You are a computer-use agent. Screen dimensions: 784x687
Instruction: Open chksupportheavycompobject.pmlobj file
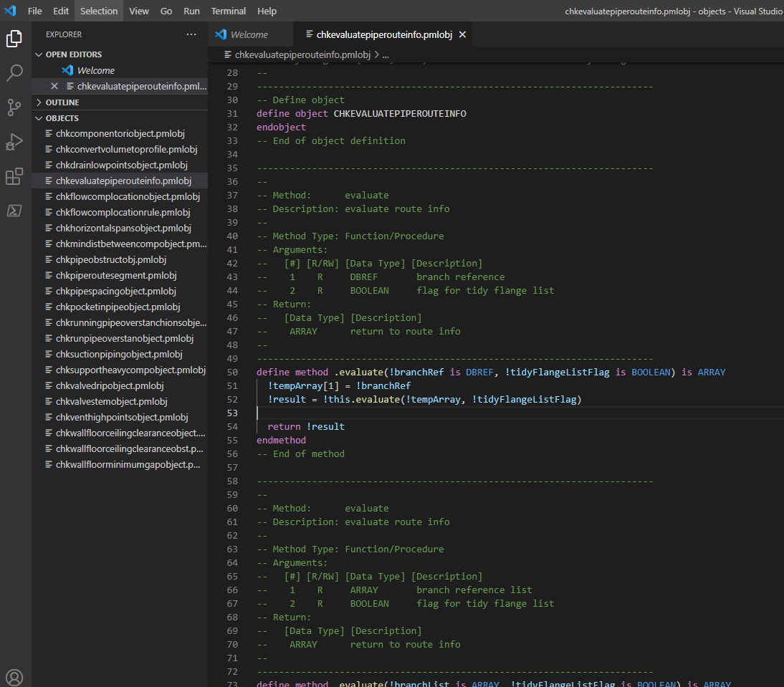tap(130, 370)
